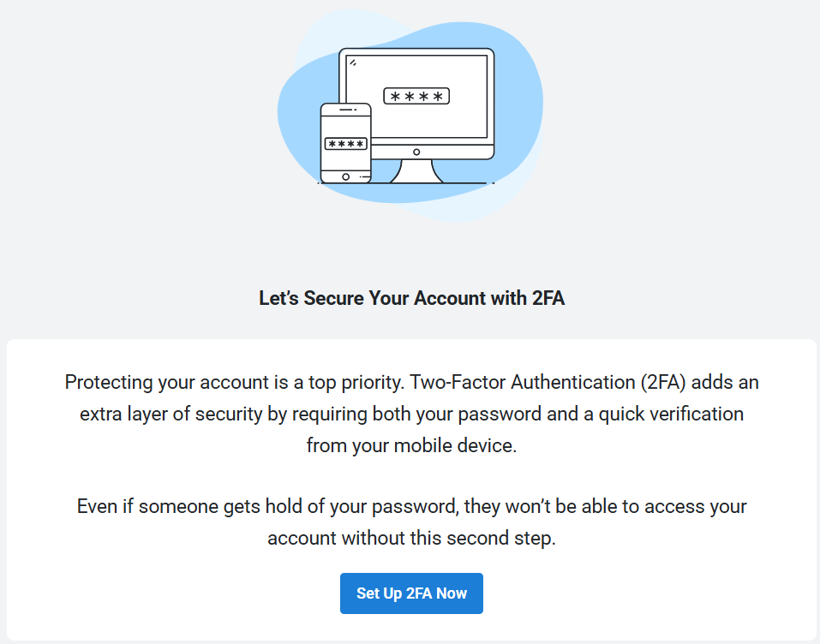Click the monitor's round power button

click(x=416, y=152)
